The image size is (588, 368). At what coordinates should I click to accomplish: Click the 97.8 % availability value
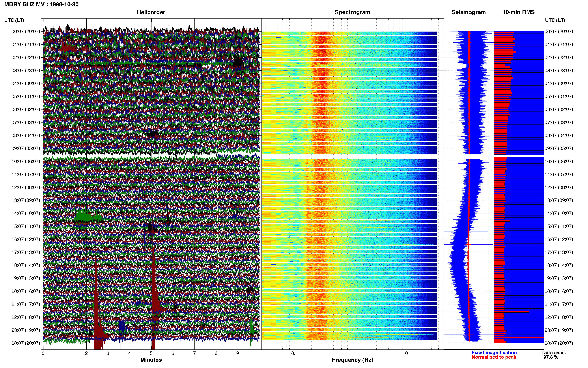551,357
